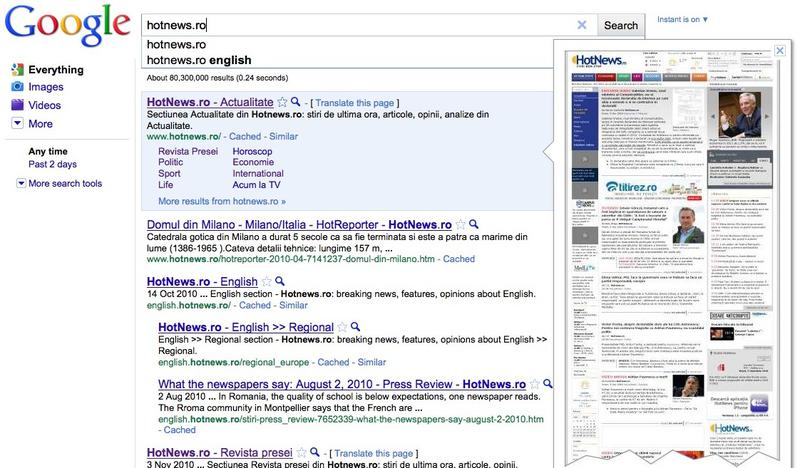The width and height of the screenshot is (800, 468).
Task: Click the Google logo
Action: [67, 26]
